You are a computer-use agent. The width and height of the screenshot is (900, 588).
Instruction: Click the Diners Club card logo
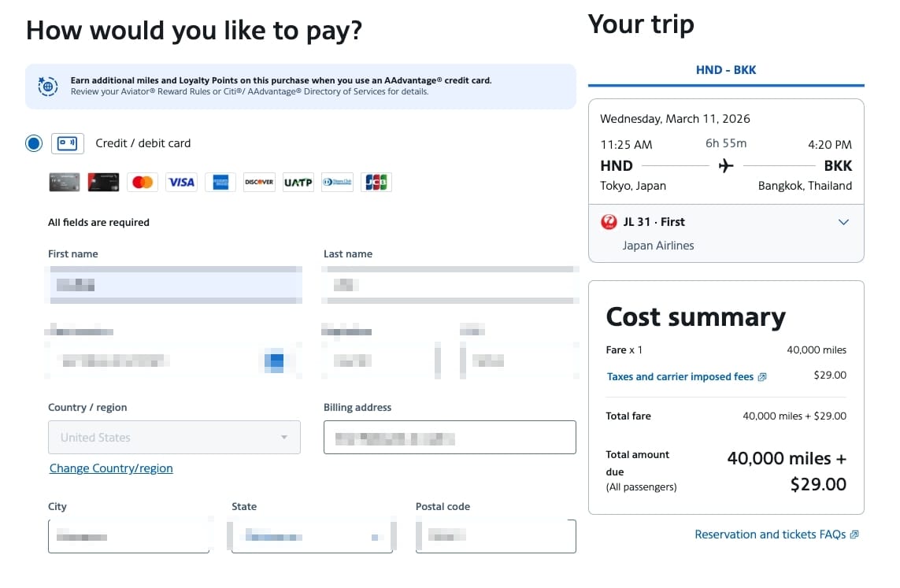click(337, 183)
